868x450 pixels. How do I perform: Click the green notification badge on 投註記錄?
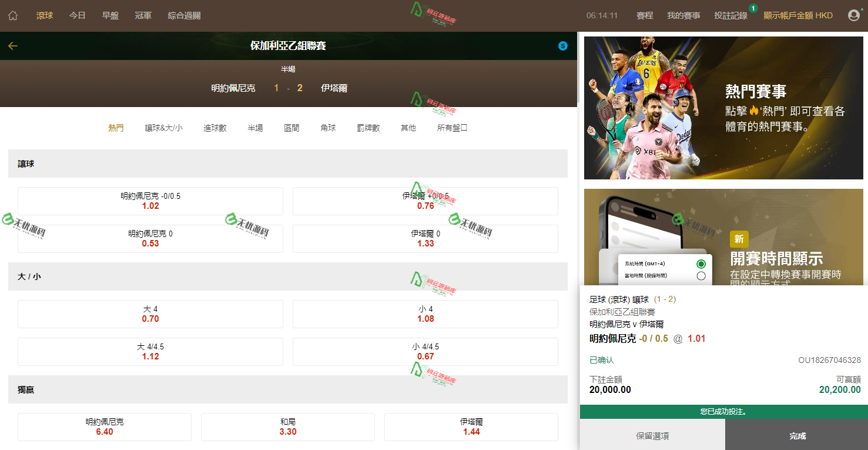(754, 9)
